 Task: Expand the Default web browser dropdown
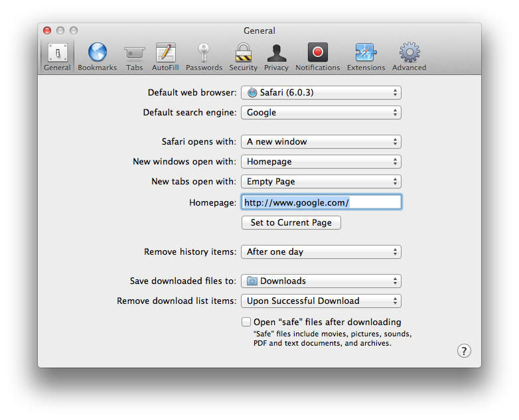(321, 93)
